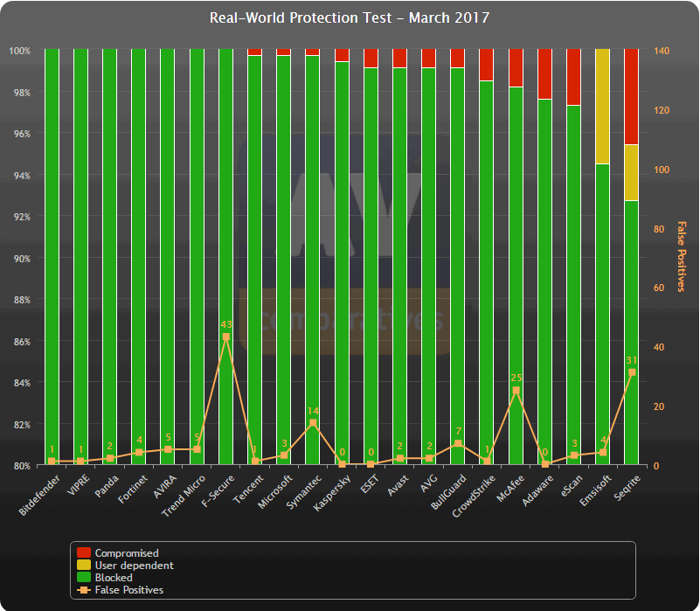700x611 pixels.
Task: Click the Microsoft vendor label
Action: pyautogui.click(x=277, y=489)
